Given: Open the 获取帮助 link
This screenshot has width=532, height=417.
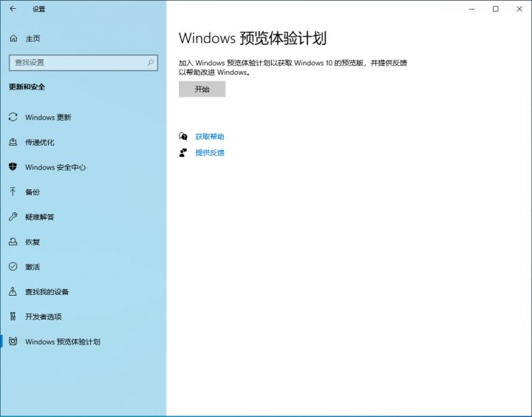Looking at the screenshot, I should click(x=209, y=137).
